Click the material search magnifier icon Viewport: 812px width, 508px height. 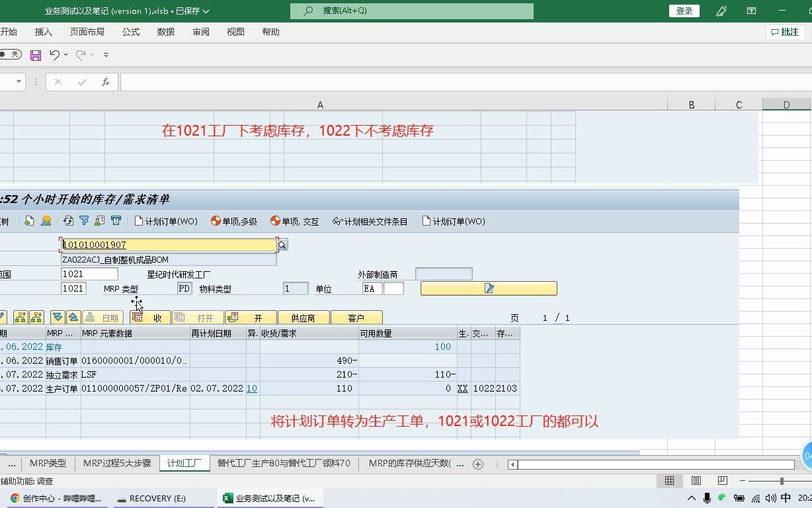282,244
